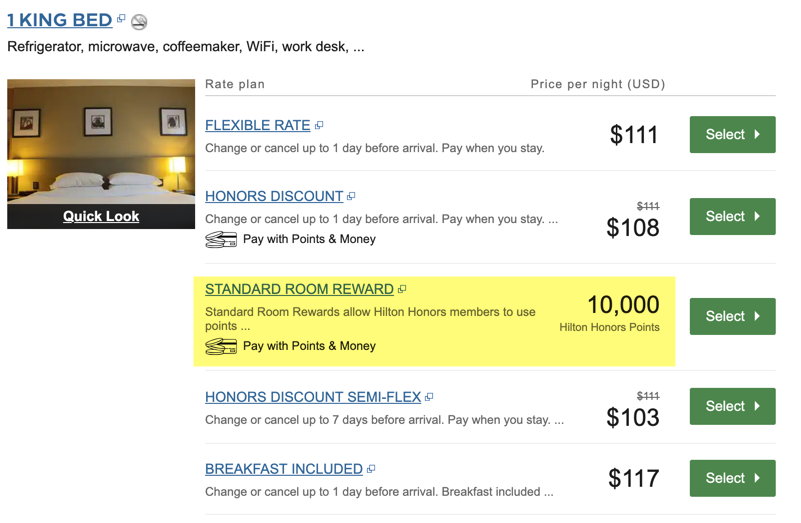Select the $111 Flexible Rate
Image resolution: width=801 pixels, height=523 pixels.
[x=733, y=134]
